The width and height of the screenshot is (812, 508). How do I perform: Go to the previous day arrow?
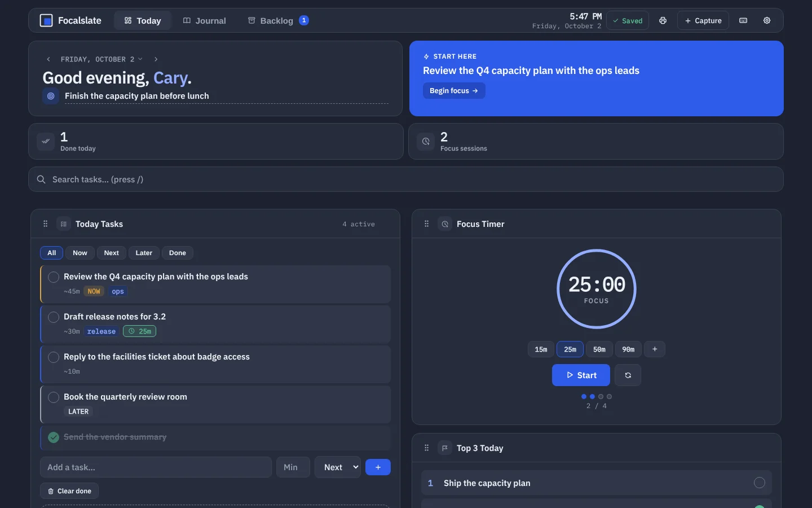point(48,59)
